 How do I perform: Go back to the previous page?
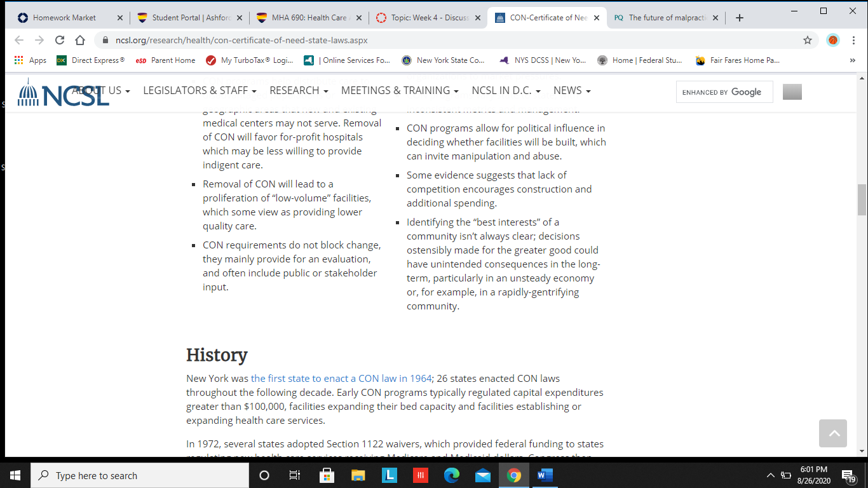coord(19,40)
